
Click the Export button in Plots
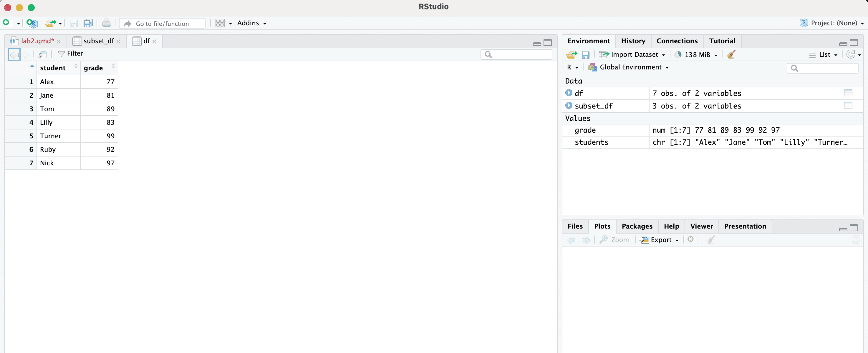point(660,240)
